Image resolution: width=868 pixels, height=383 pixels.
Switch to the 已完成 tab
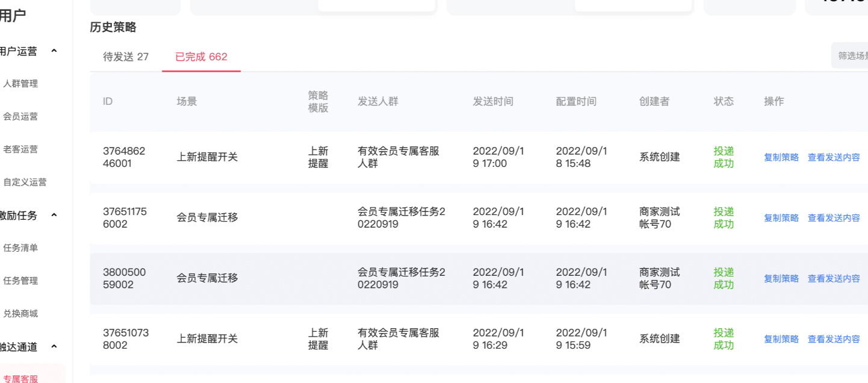[201, 57]
